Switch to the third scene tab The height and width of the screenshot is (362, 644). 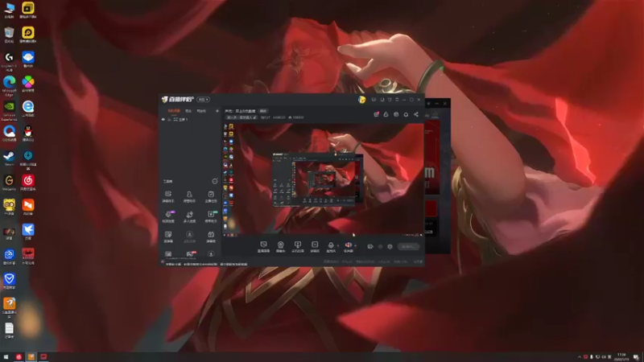click(x=200, y=111)
